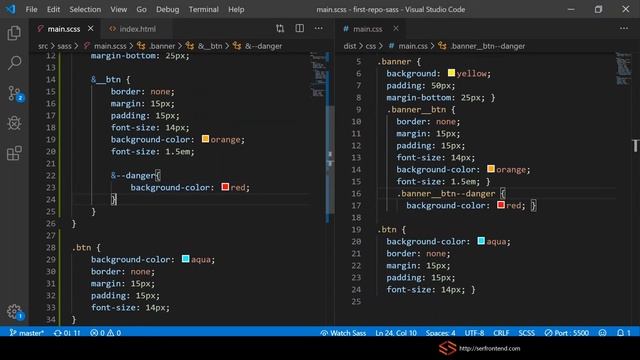Image resolution: width=640 pixels, height=360 pixels.
Task: Change language mode via SCSS indicator
Action: click(x=526, y=333)
